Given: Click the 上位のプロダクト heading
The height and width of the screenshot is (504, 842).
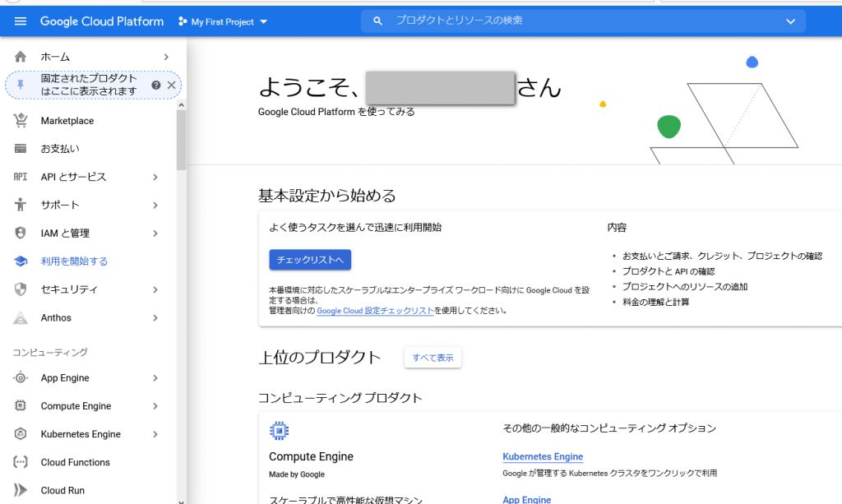Looking at the screenshot, I should [320, 358].
